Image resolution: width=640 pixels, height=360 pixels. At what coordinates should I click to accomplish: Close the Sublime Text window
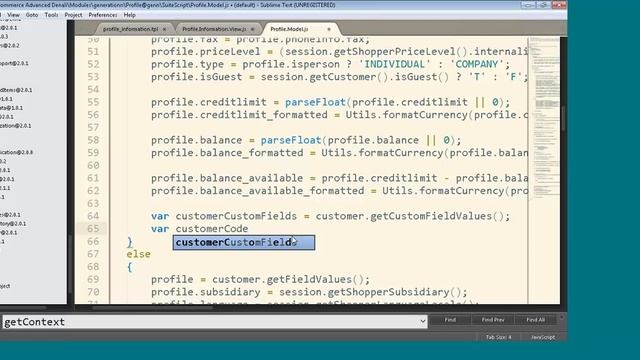coord(559,5)
